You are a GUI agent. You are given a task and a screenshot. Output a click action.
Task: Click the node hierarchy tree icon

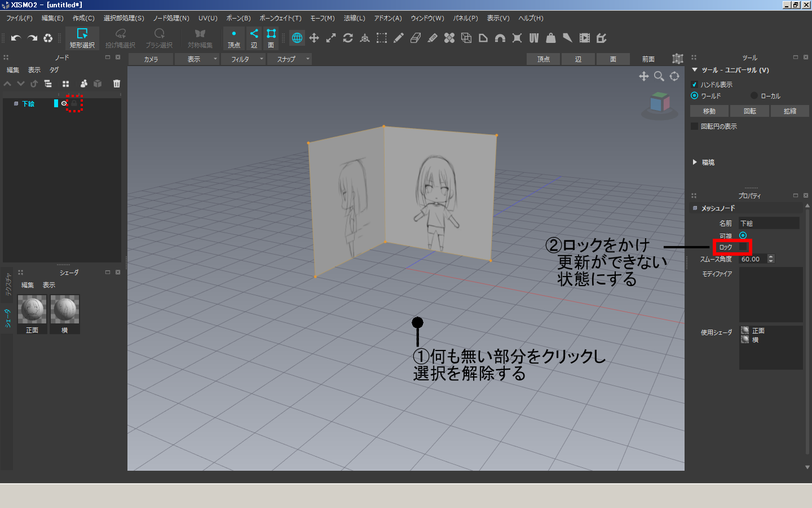pos(48,84)
